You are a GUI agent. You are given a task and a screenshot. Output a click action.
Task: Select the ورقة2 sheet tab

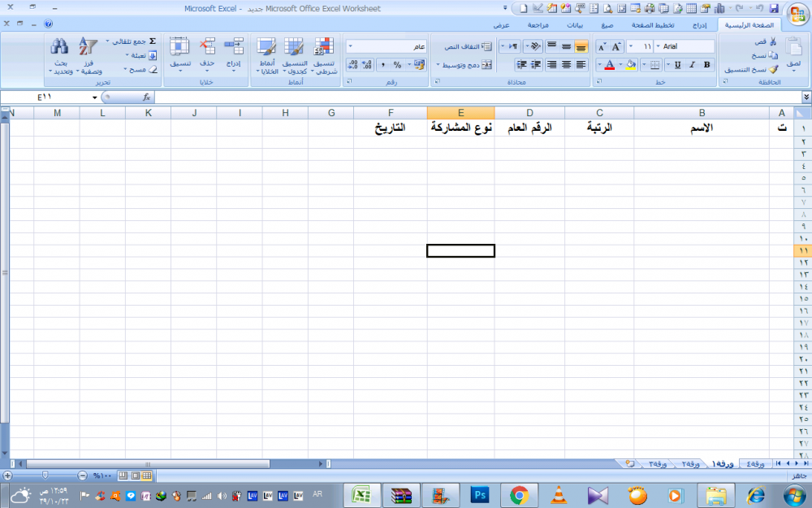[689, 464]
